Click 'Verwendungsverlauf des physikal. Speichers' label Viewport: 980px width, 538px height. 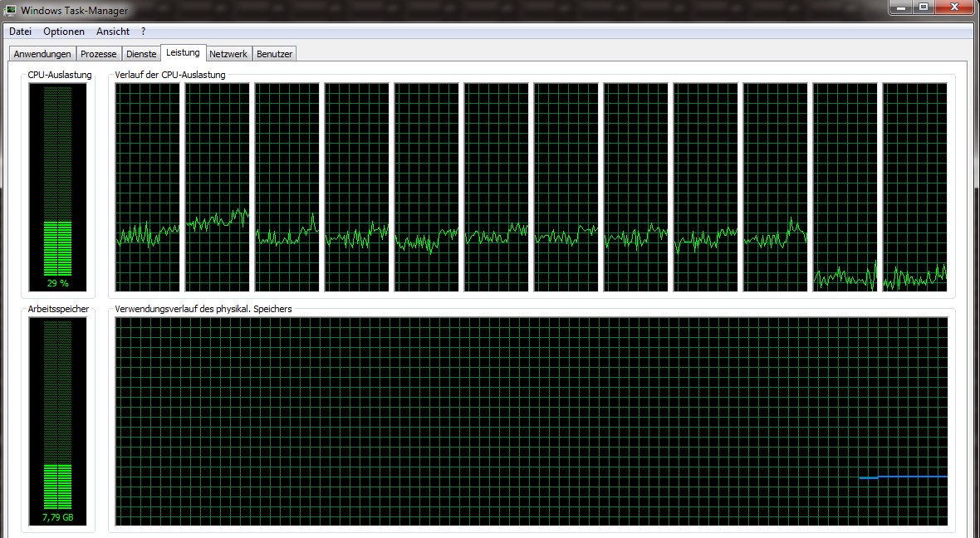[x=203, y=309]
